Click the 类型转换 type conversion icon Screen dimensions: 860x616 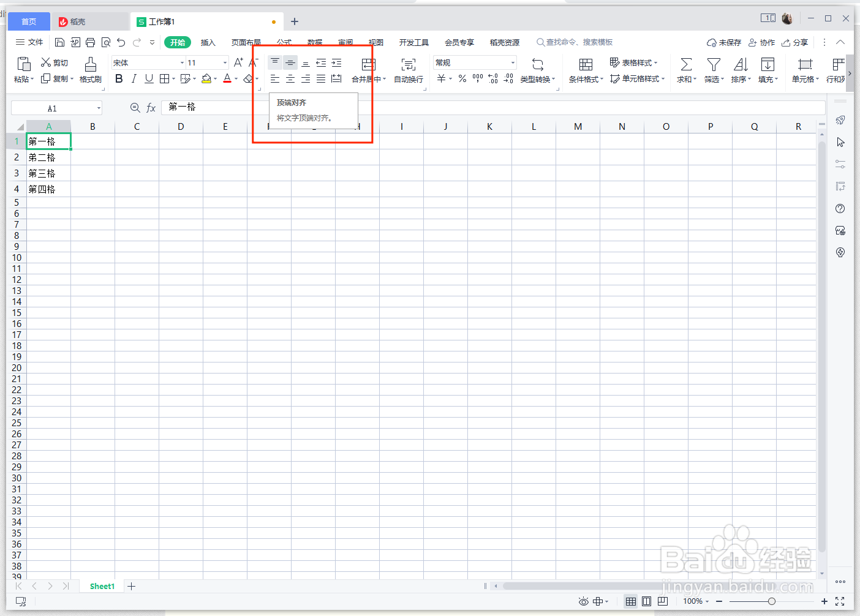(537, 64)
